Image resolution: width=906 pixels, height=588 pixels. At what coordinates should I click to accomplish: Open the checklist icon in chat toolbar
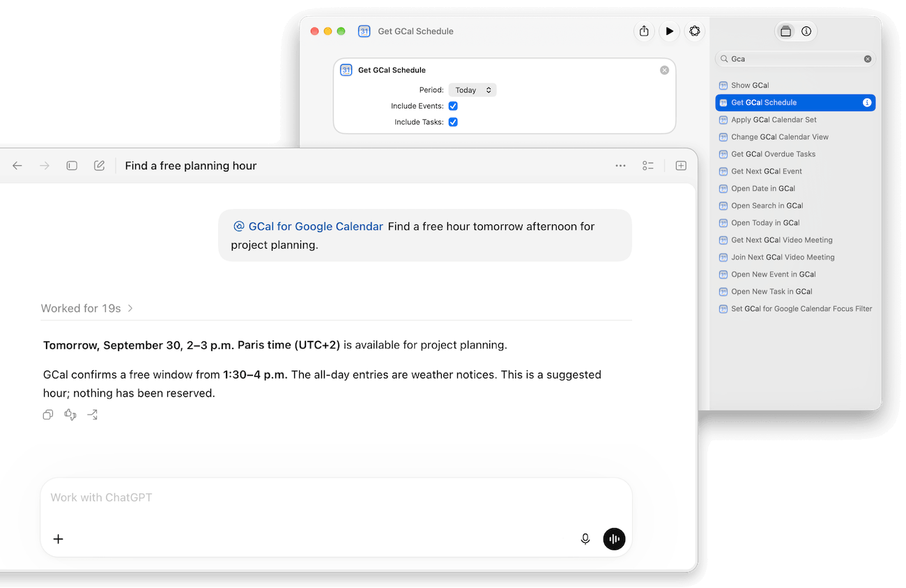(648, 166)
